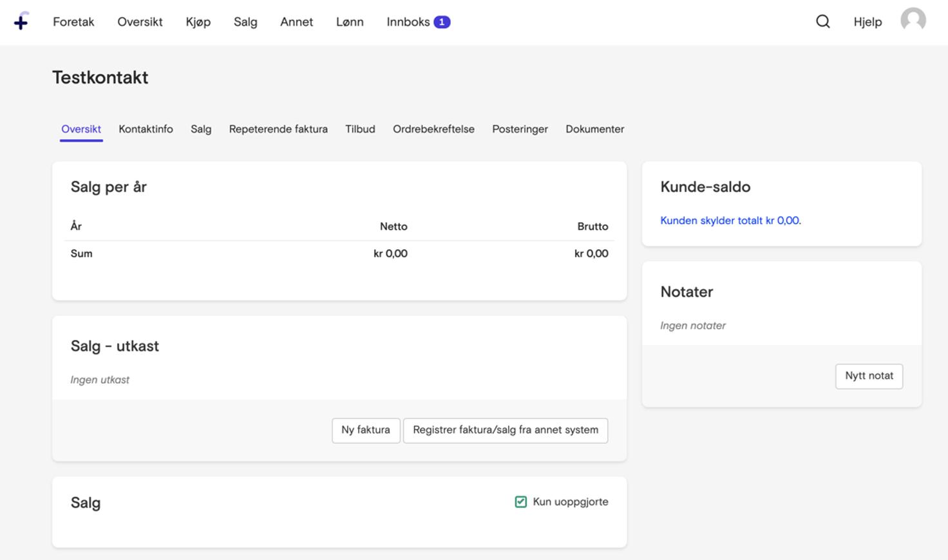Open the Kjøp menu
This screenshot has height=560, width=948.
pos(197,21)
